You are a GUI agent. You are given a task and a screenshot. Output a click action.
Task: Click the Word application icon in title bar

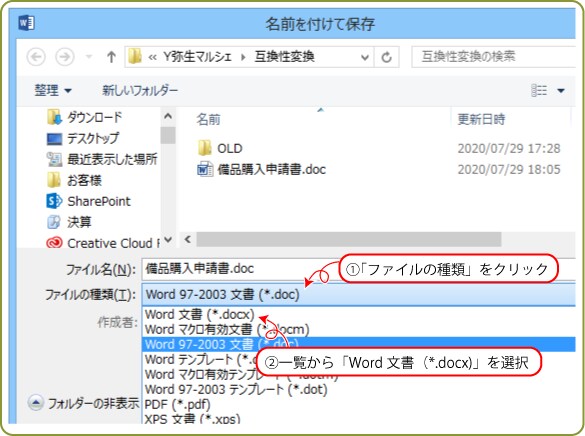pos(26,23)
